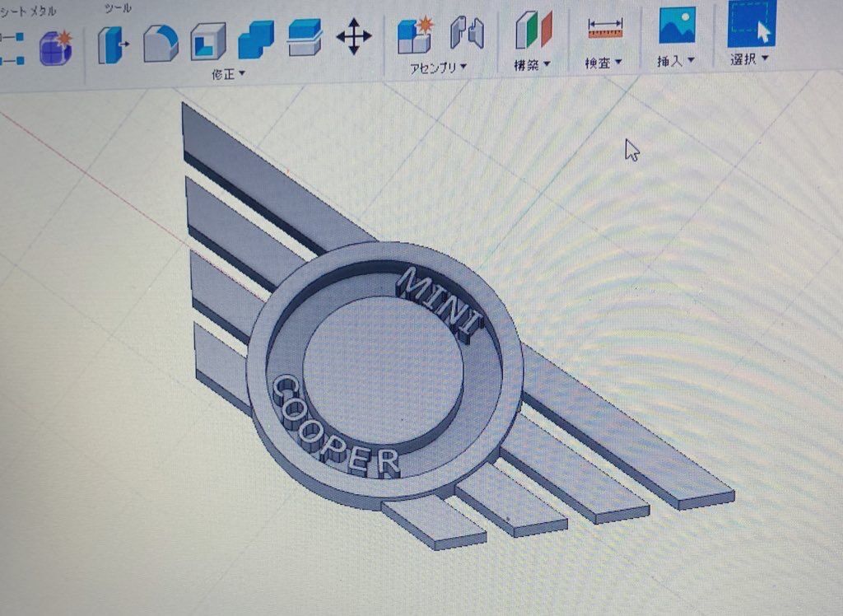Select the Move/Copy arrows tool
The height and width of the screenshot is (616, 843).
click(x=353, y=36)
